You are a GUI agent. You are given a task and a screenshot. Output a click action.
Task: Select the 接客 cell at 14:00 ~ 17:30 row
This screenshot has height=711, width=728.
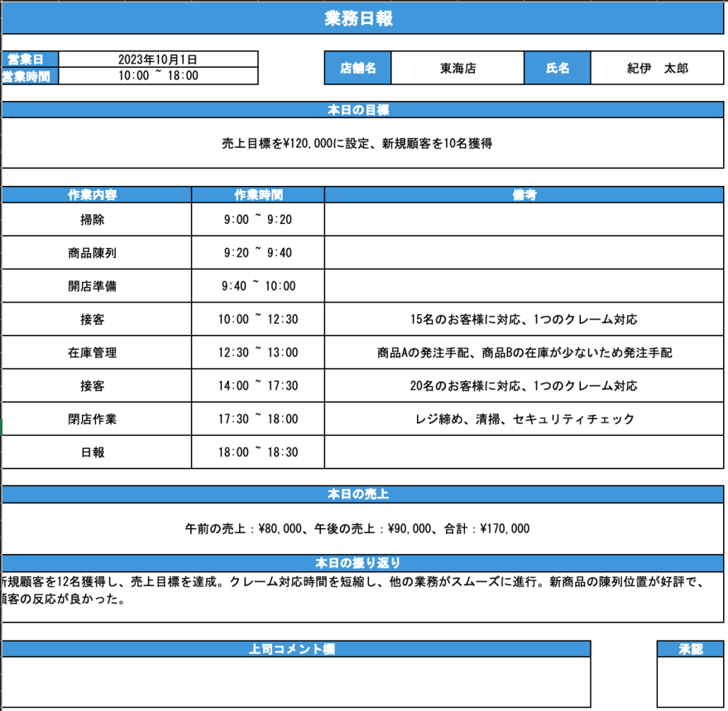pyautogui.click(x=97, y=385)
